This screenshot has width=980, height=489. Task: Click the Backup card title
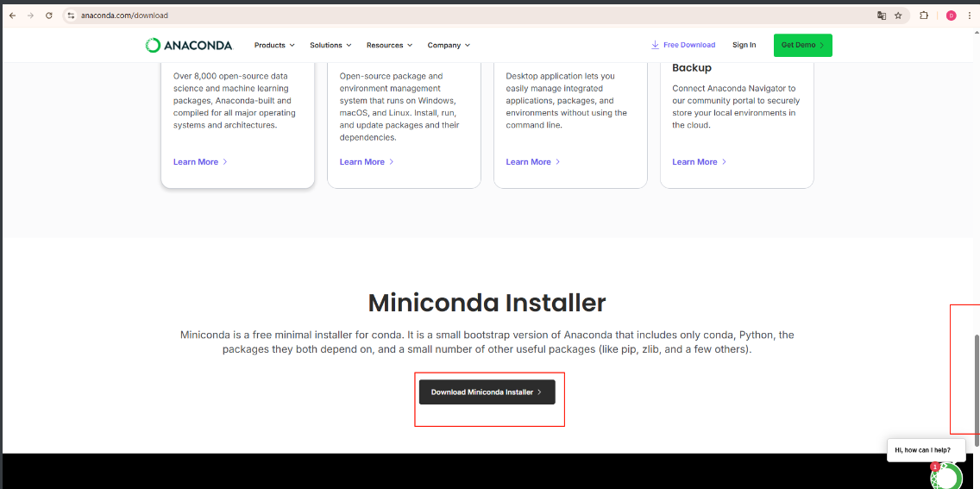[x=692, y=67]
